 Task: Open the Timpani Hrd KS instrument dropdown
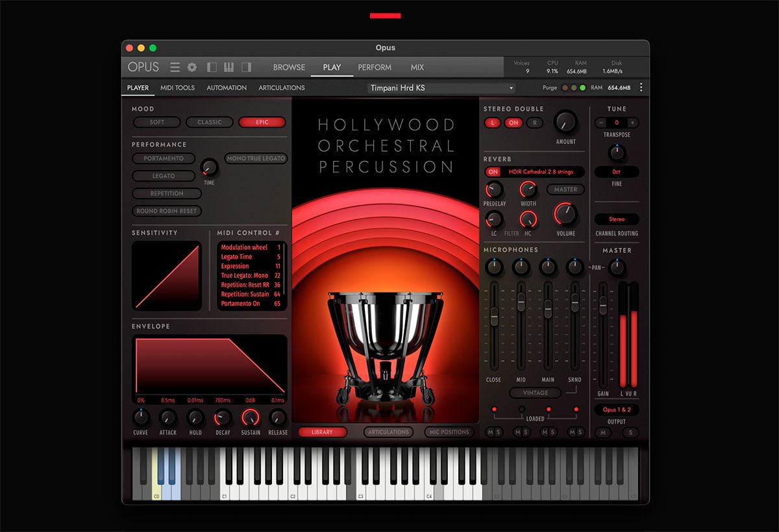[441, 88]
